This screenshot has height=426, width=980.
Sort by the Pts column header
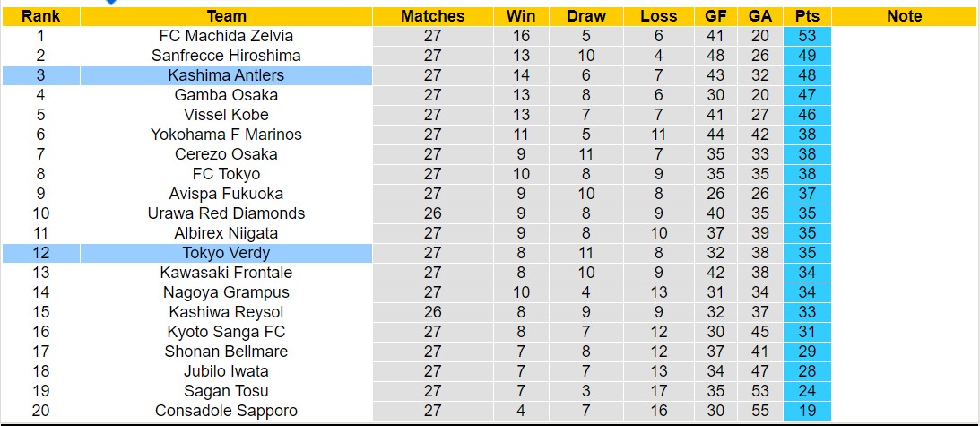[806, 16]
